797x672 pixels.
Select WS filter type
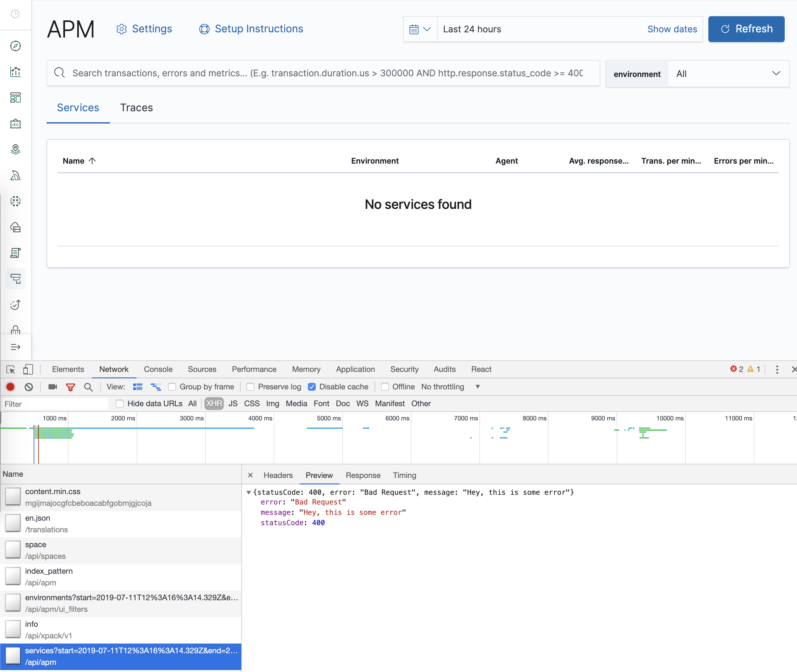click(362, 404)
